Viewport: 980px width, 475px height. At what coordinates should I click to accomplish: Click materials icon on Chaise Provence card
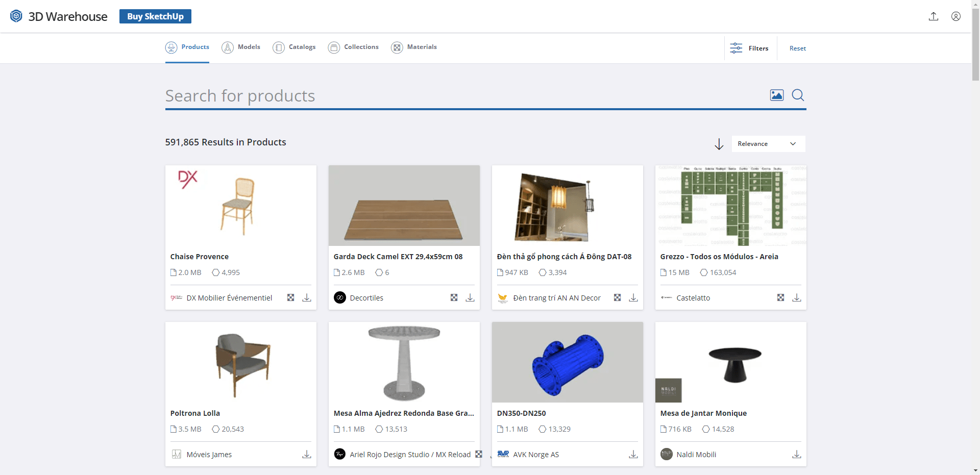click(290, 297)
